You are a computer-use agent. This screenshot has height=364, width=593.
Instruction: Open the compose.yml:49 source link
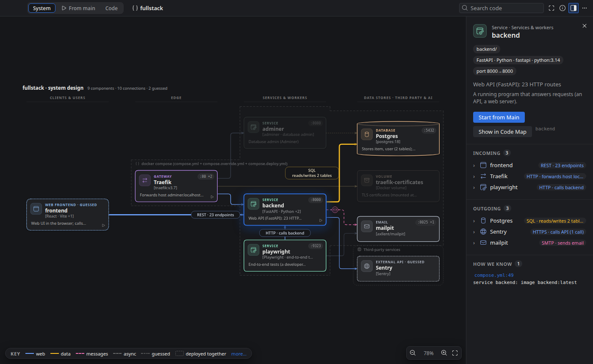pyautogui.click(x=494, y=275)
